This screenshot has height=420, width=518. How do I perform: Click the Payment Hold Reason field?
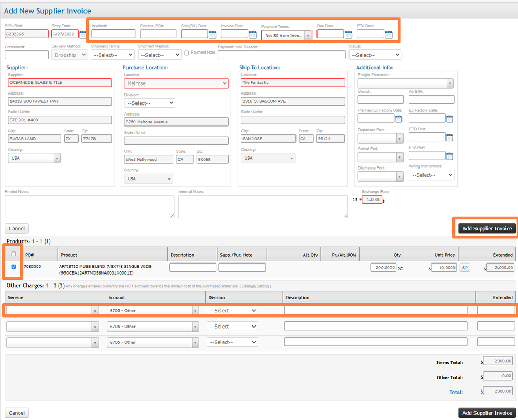pyautogui.click(x=282, y=55)
